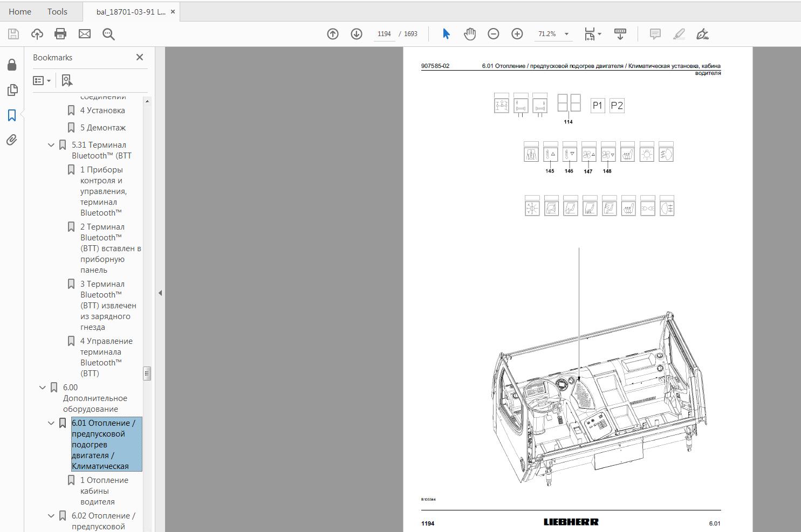The height and width of the screenshot is (532, 801).
Task: Click the Zoom in plus icon
Action: (517, 34)
